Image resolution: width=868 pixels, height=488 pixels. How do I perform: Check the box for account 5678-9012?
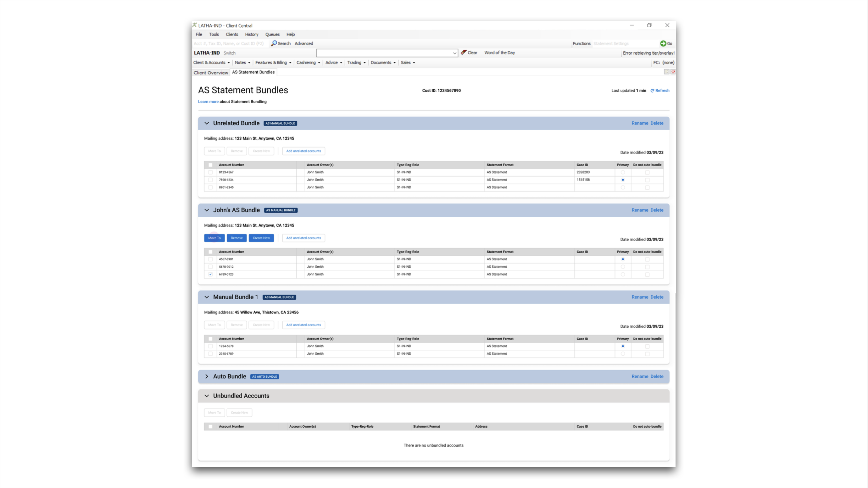pyautogui.click(x=211, y=267)
